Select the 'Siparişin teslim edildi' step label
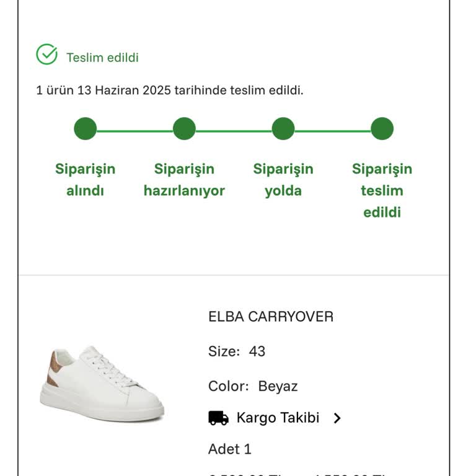The image size is (476, 476). (382, 190)
